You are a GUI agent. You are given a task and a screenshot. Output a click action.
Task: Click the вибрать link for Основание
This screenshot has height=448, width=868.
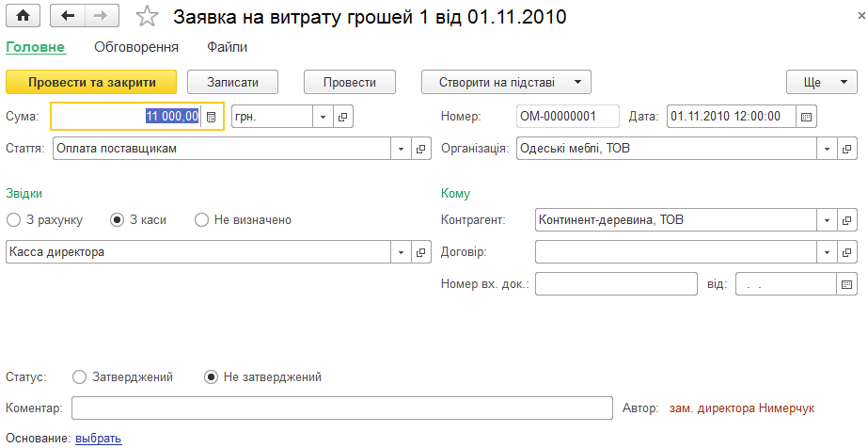click(x=99, y=439)
